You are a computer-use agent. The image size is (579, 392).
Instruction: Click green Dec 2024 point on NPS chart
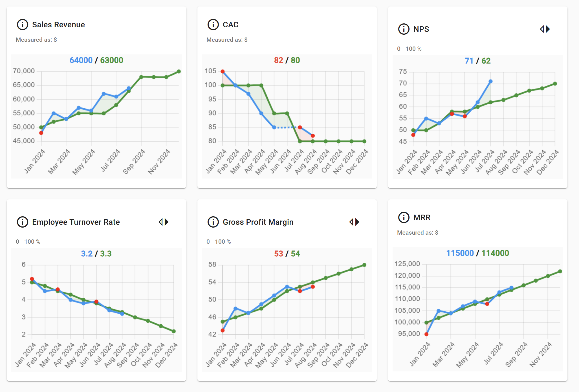(x=555, y=83)
